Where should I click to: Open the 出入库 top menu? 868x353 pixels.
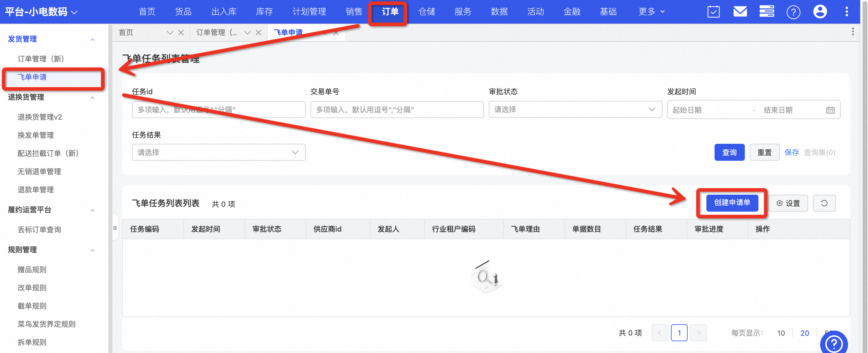click(224, 12)
